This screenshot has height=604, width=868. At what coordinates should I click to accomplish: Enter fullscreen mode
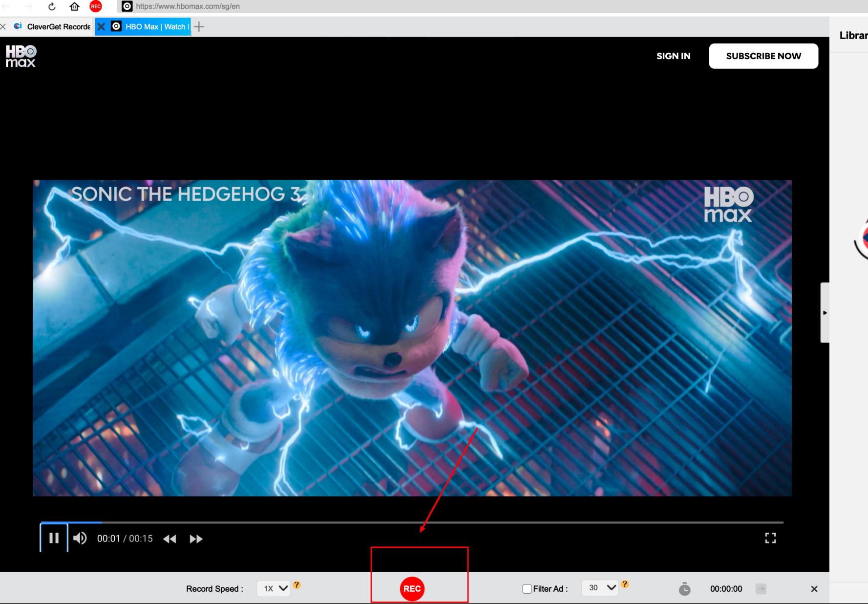tap(770, 538)
